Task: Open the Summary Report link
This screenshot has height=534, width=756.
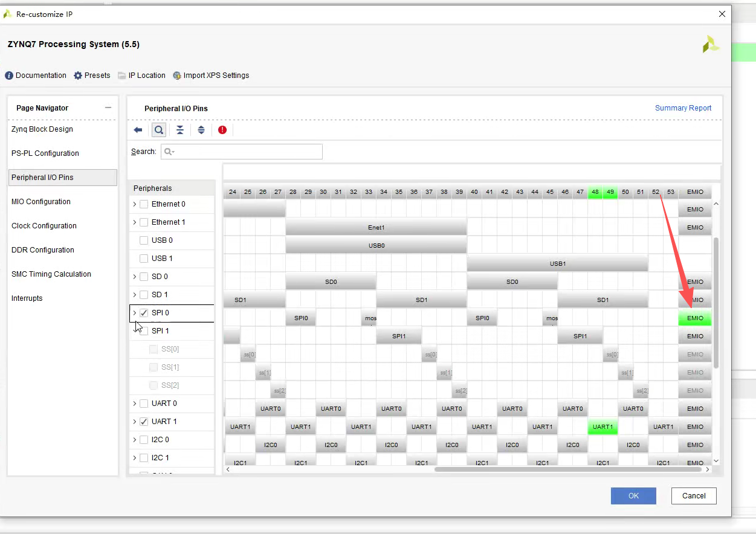Action: coord(683,108)
